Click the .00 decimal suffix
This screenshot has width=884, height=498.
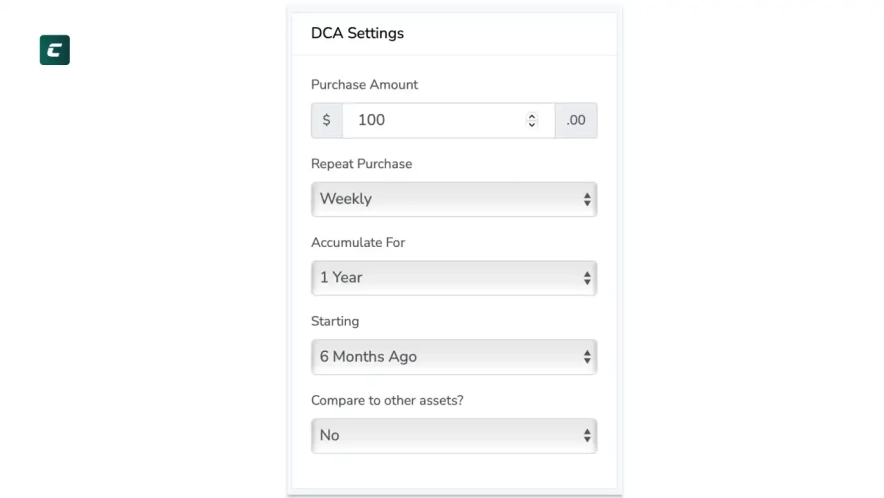pos(576,120)
